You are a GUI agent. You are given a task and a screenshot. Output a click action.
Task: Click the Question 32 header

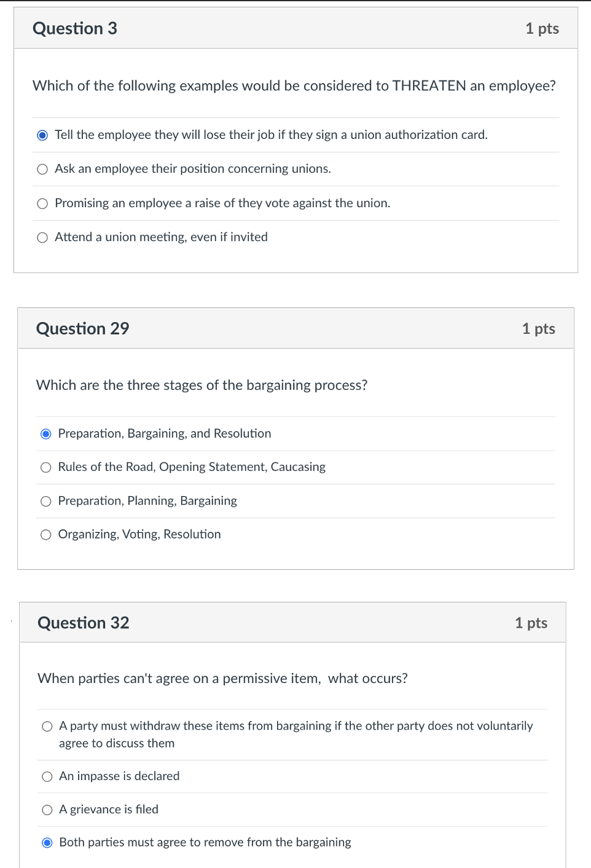tap(84, 623)
